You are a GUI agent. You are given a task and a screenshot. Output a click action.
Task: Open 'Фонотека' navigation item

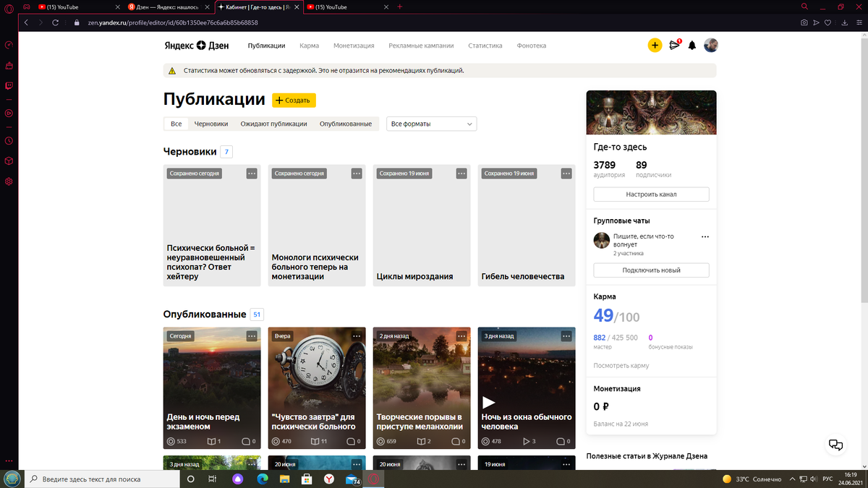[x=532, y=45]
